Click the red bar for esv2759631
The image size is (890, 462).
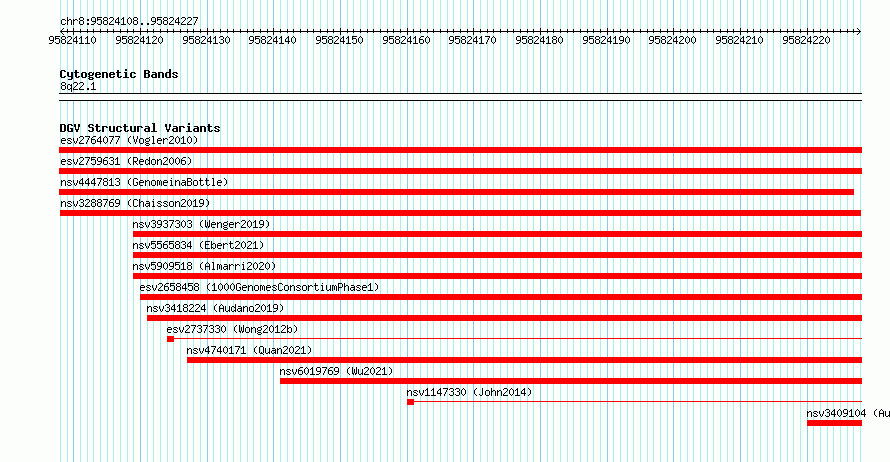(x=460, y=171)
